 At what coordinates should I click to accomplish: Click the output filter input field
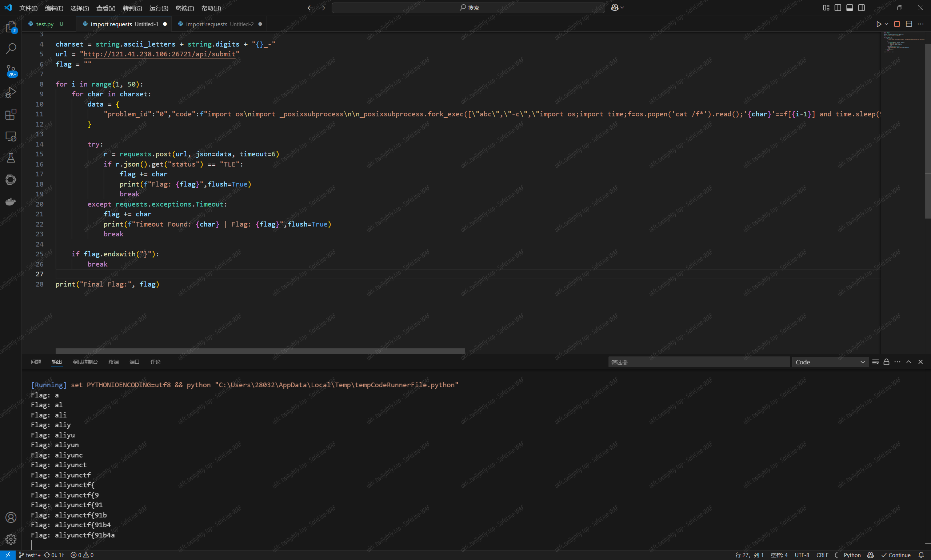[x=698, y=362]
